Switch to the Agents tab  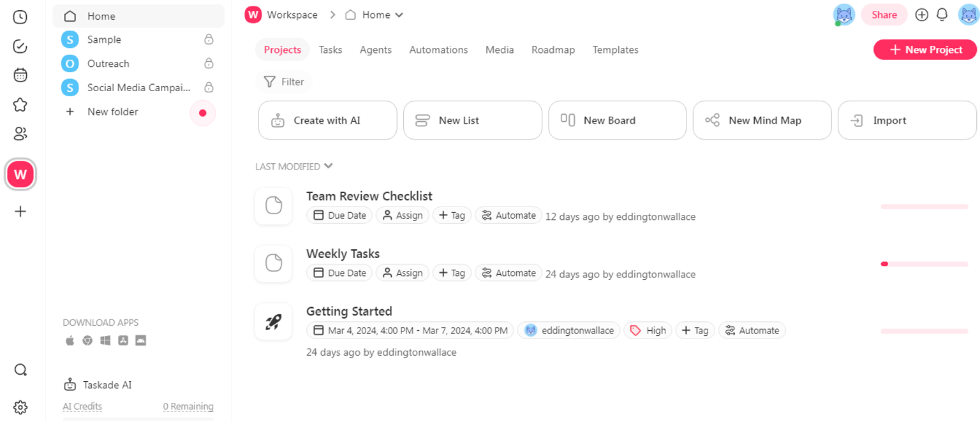coord(376,50)
